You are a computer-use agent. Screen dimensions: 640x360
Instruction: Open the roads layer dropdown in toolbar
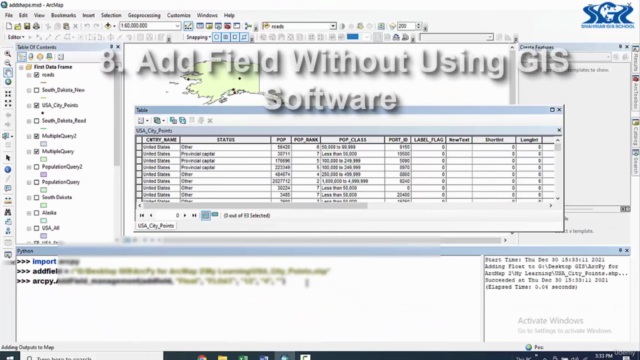point(333,26)
